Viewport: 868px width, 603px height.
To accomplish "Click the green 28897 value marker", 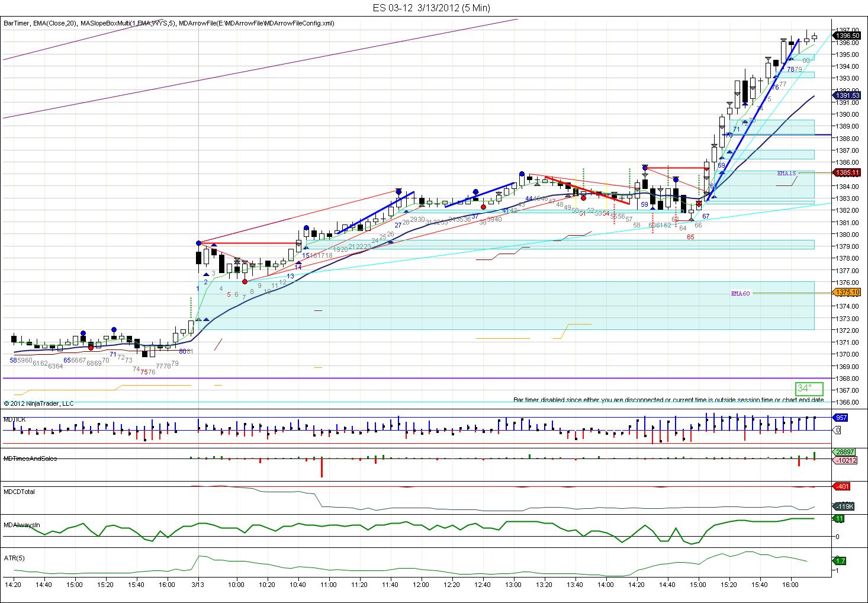I will click(844, 452).
